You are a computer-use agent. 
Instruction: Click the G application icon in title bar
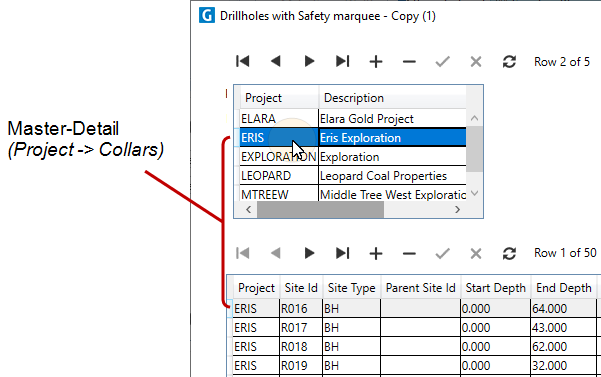tap(207, 16)
